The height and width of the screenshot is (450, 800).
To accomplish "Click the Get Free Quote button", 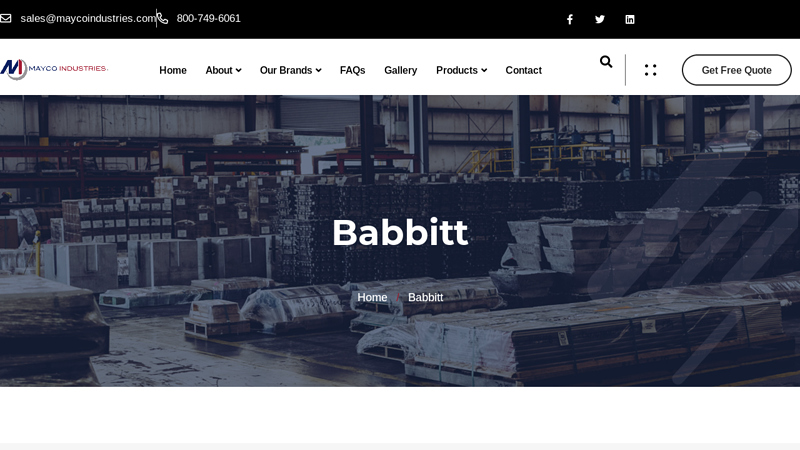I will click(x=736, y=70).
